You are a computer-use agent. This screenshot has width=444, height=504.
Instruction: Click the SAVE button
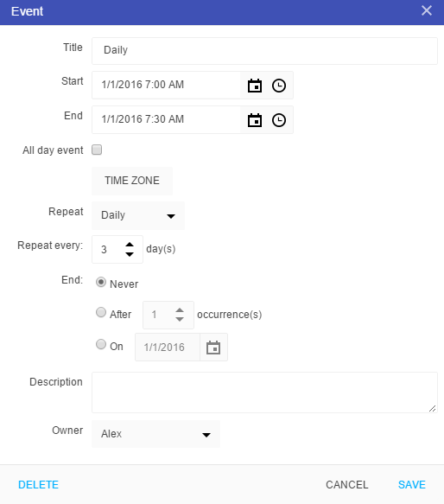coord(412,484)
